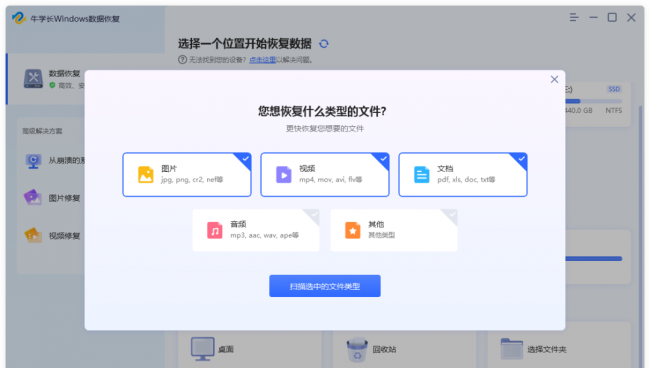This screenshot has height=368, width=650.
Task: Click the desktop monitor icon
Action: (203, 349)
